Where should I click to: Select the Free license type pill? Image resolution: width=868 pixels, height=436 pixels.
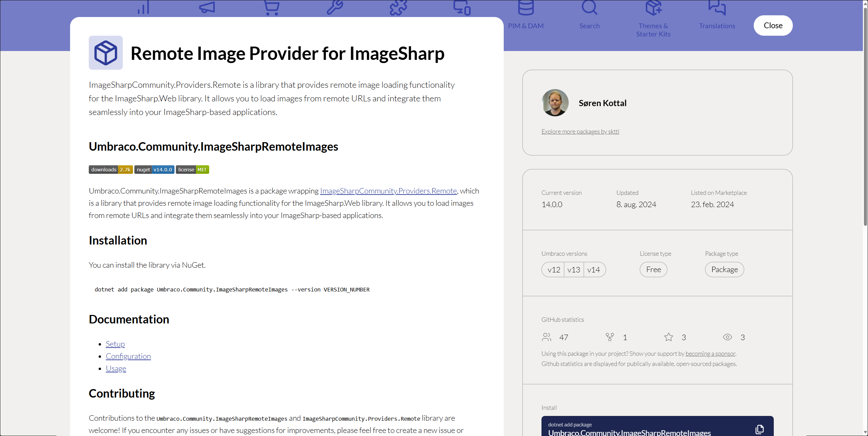click(653, 269)
